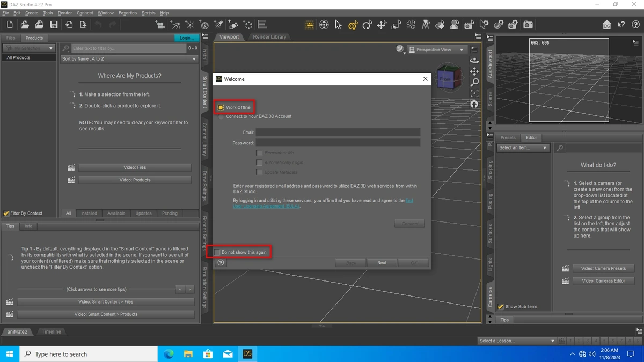Click the Next button in Welcome dialog
Screen dimensions: 644x362
[x=382, y=263]
